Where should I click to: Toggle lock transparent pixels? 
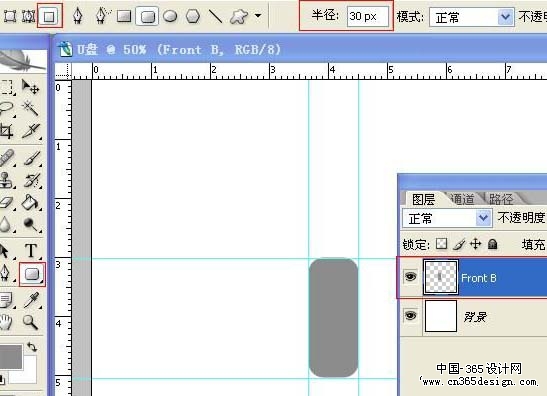(441, 244)
